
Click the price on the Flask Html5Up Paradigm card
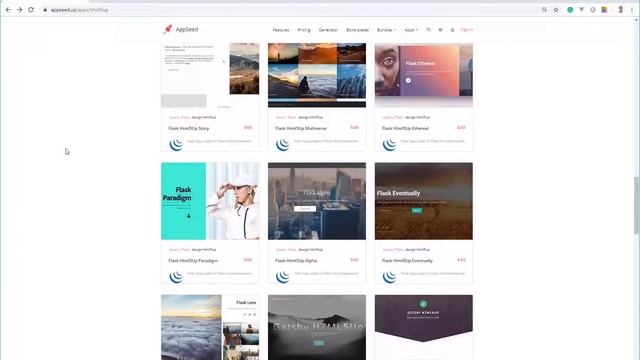248,260
